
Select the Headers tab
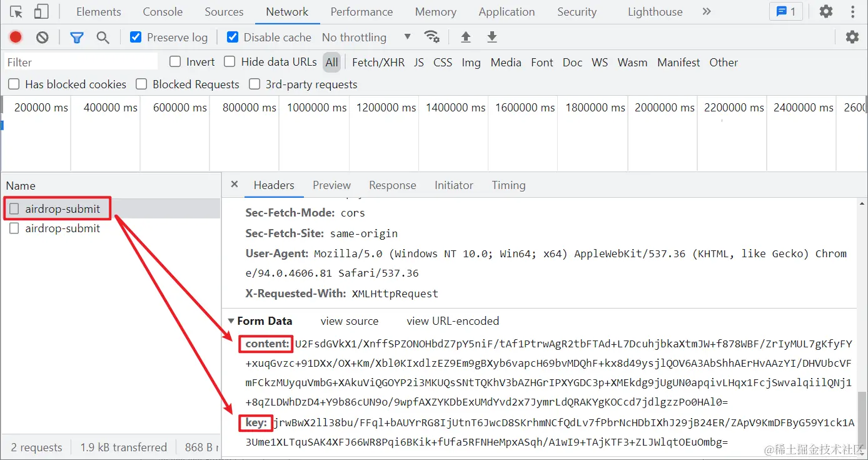point(274,185)
